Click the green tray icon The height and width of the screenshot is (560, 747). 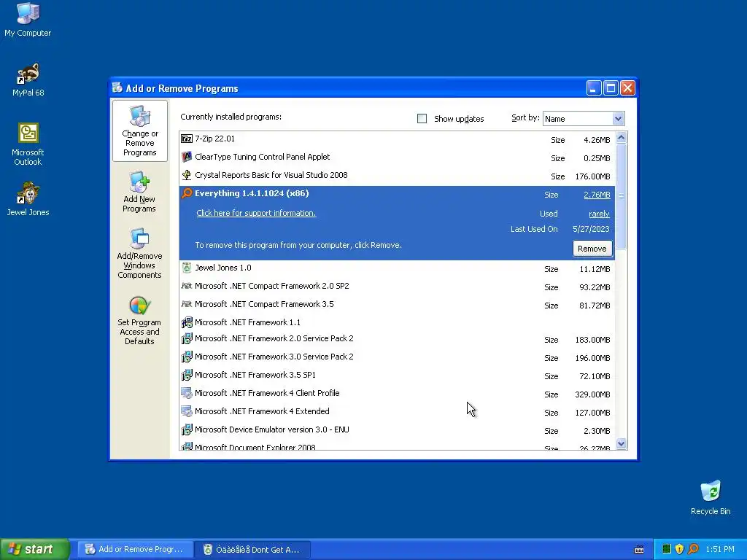(x=667, y=549)
